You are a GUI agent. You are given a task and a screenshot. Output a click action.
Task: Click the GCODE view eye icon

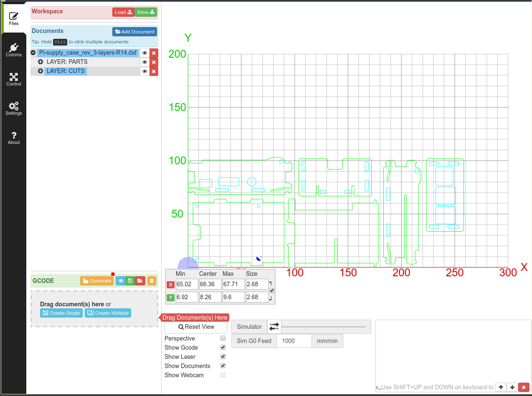pyautogui.click(x=120, y=281)
